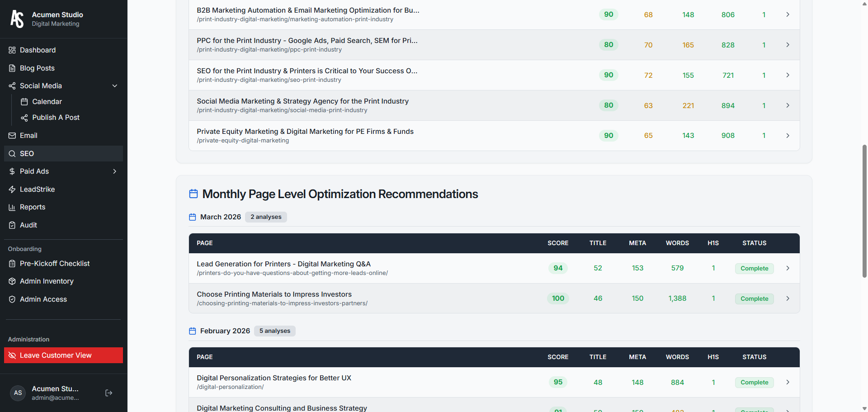Click Complete status for Digital Personalization row
This screenshot has width=868, height=412.
coord(755,382)
